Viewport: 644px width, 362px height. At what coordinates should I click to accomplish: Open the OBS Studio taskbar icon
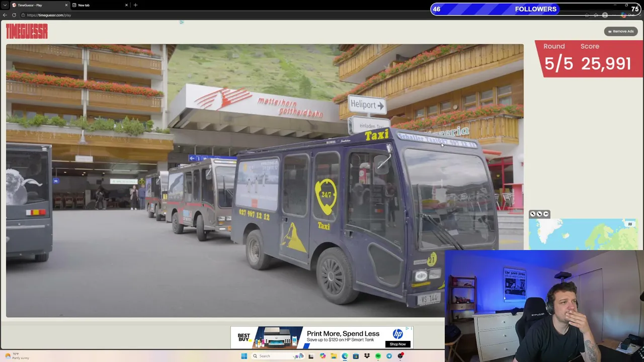click(x=400, y=356)
